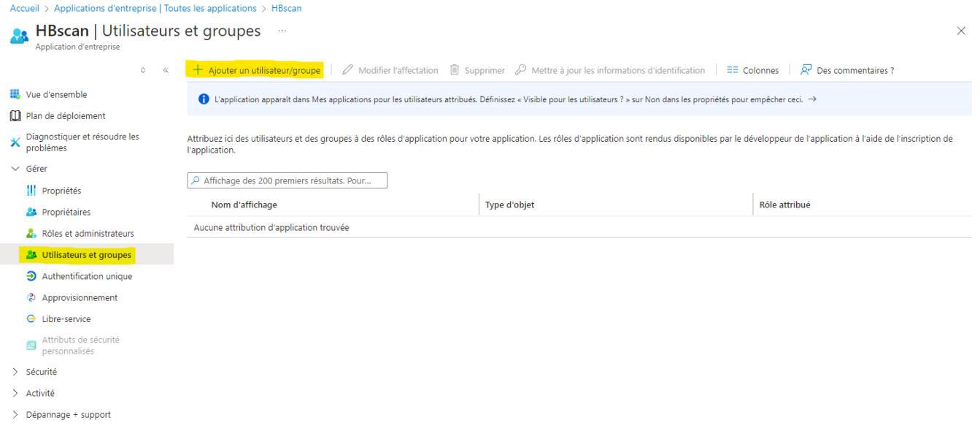Click Supprimer toolbar button

tap(477, 70)
